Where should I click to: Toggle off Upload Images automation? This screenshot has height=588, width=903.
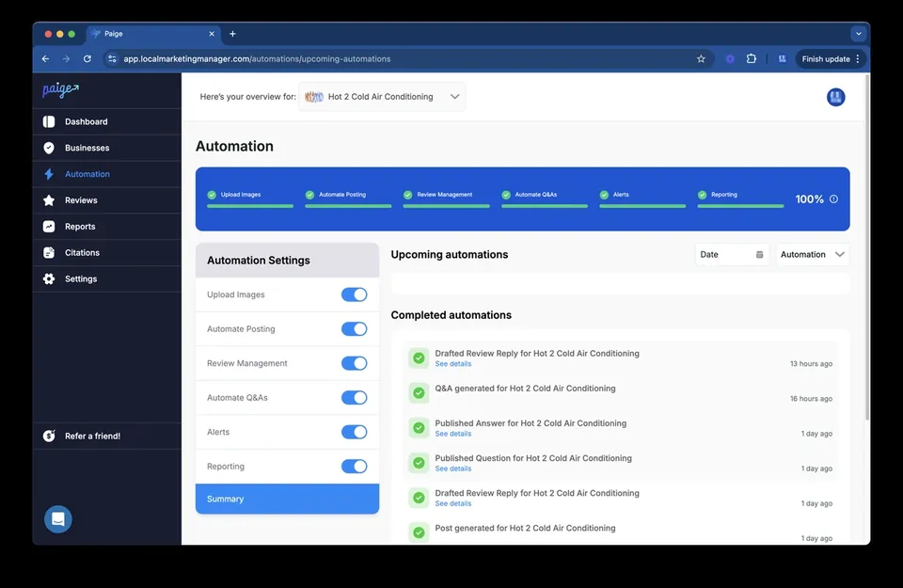[x=355, y=294]
